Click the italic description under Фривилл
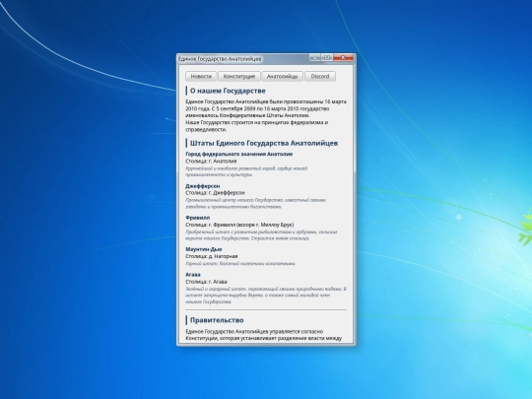 pyautogui.click(x=261, y=235)
